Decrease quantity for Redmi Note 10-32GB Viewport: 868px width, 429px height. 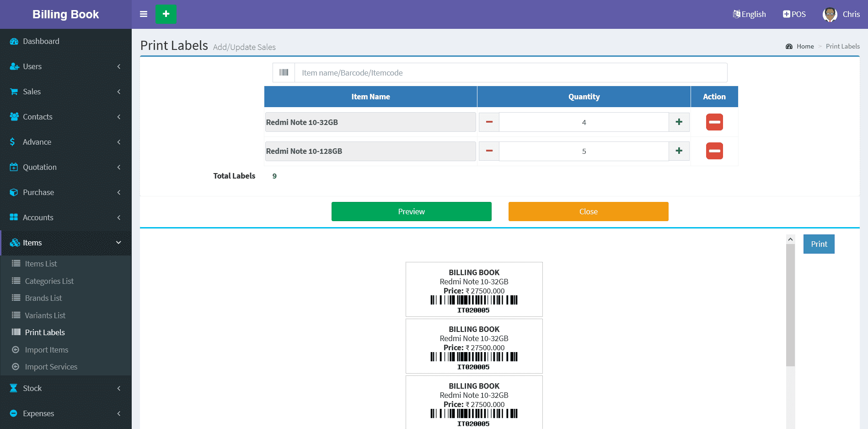tap(489, 122)
